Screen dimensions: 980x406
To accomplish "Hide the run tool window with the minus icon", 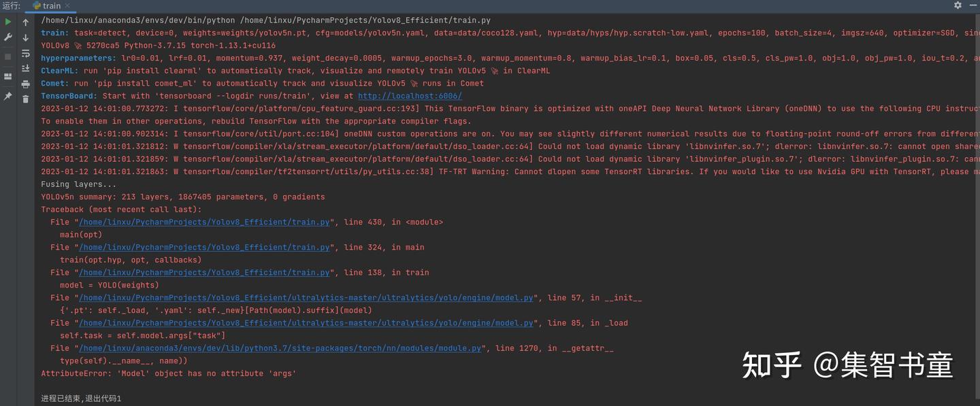I will [972, 5].
